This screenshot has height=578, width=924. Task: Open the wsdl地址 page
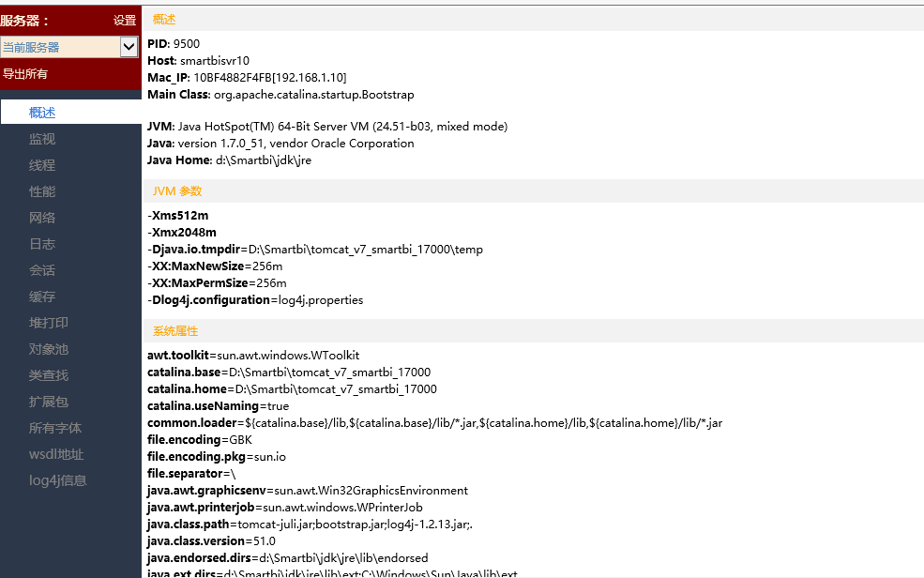pos(56,454)
